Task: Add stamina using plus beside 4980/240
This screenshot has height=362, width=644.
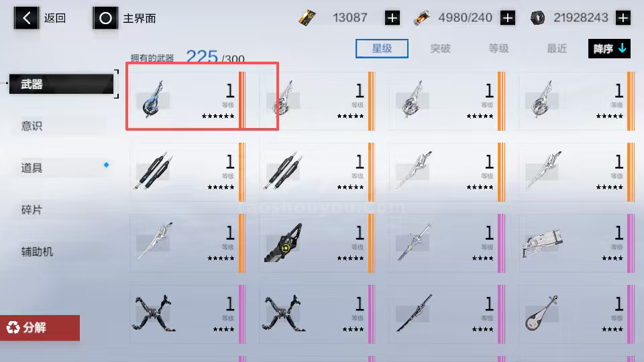Action: tap(508, 18)
